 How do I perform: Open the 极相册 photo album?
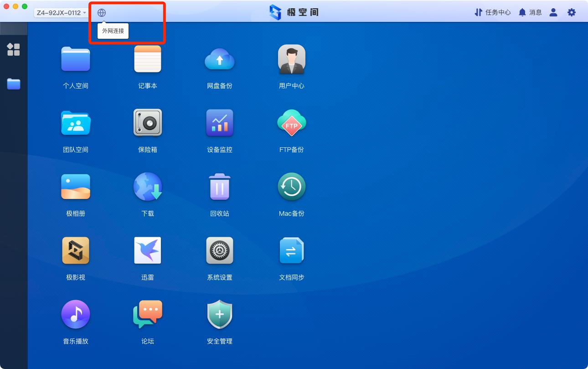[x=76, y=187]
